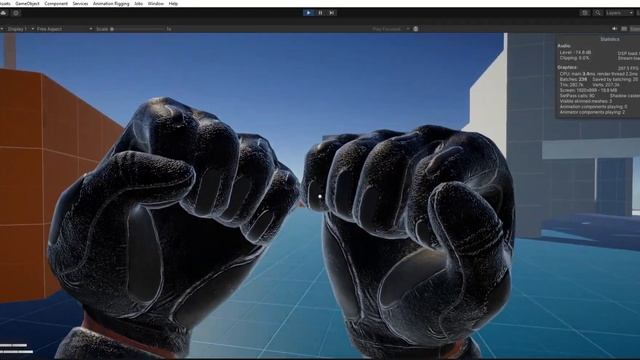
Task: Click the Statistics panel title
Action: point(610,39)
